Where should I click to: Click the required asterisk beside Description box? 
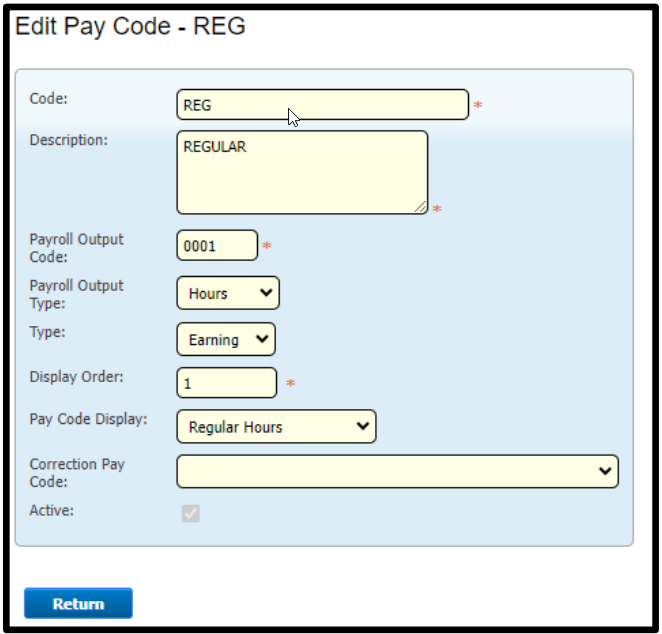click(437, 208)
